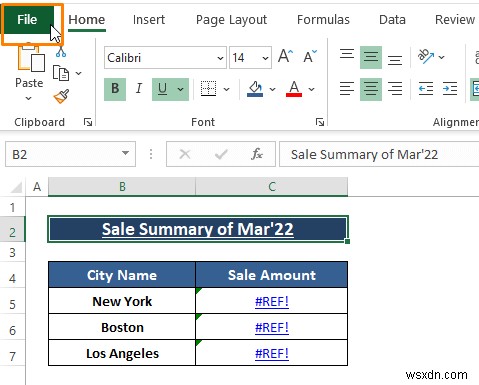Expand the Orientation options arrow
This screenshot has width=479, height=385.
point(441,57)
